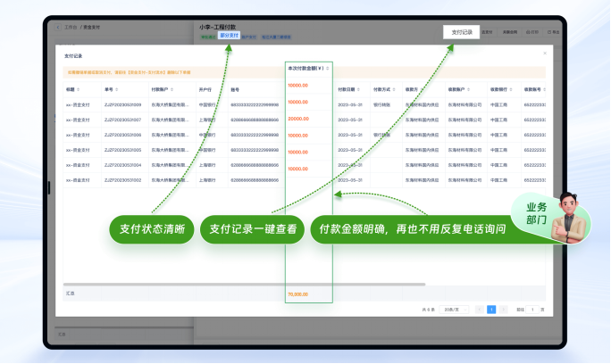Open the 20条/页 page size dropdown
The image size is (611, 364).
coord(457,310)
